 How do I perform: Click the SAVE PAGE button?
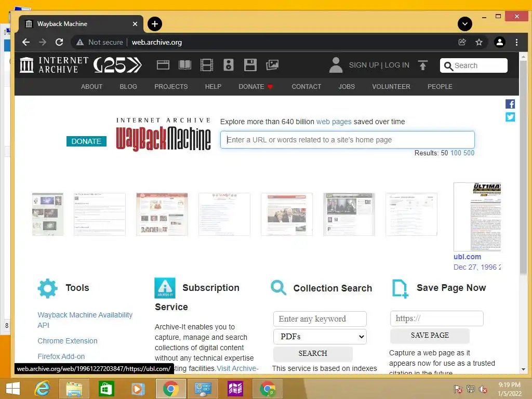coord(430,336)
